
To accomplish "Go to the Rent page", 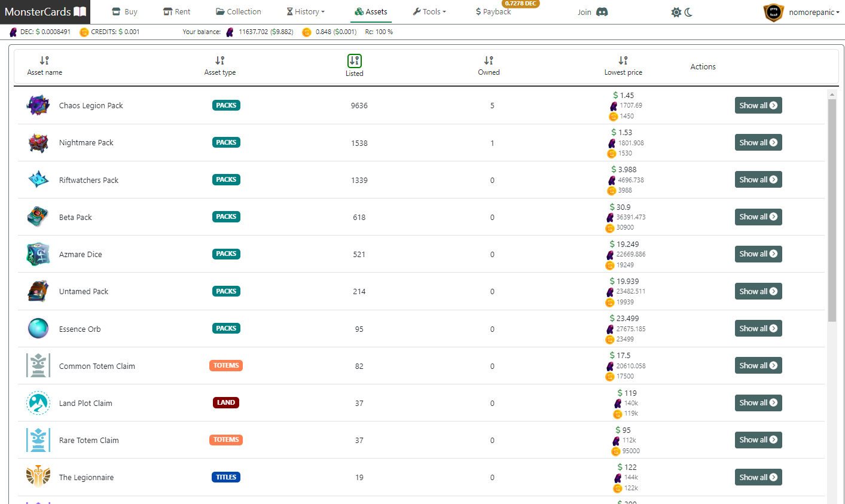I will 177,12.
